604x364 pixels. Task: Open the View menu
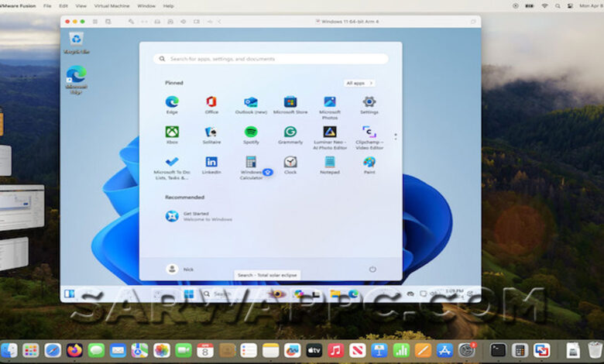tap(81, 6)
